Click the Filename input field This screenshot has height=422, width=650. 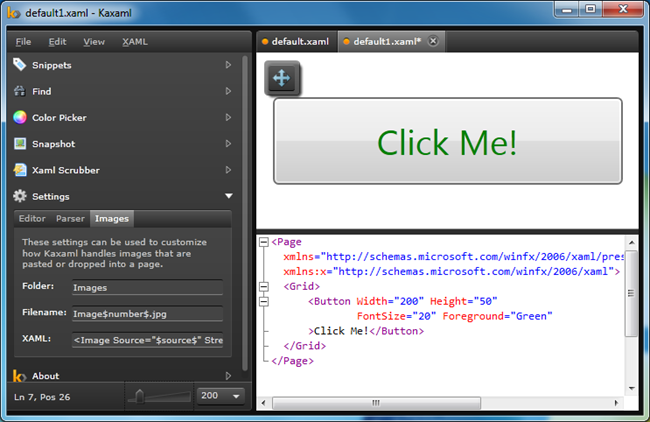[x=148, y=313]
